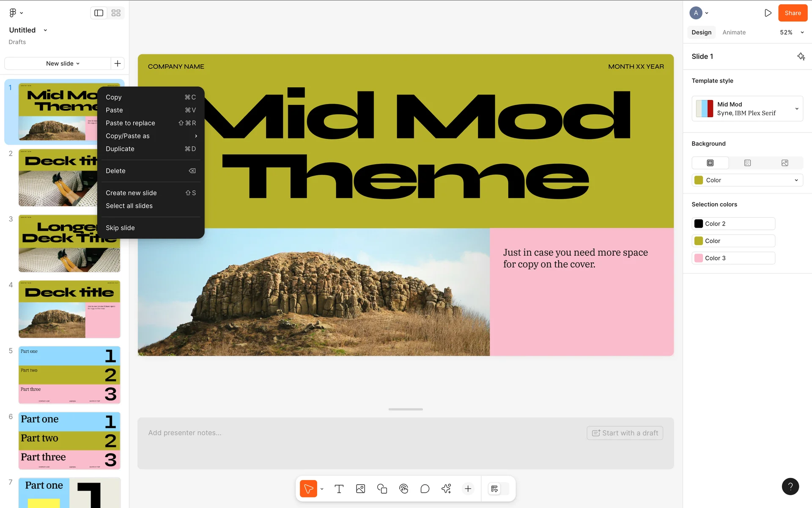Open the help question mark button
Image resolution: width=812 pixels, height=508 pixels.
click(790, 486)
